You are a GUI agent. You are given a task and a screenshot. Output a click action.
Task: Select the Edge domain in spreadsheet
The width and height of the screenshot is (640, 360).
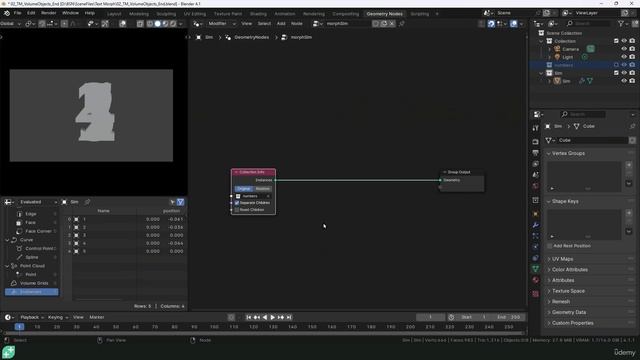[31, 214]
